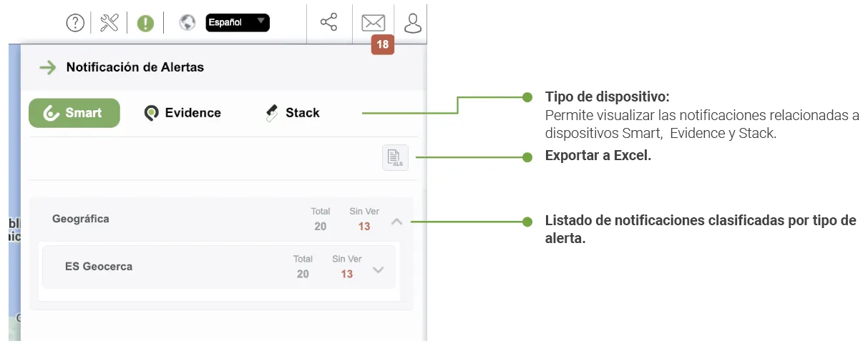The width and height of the screenshot is (868, 346).
Task: Open the envelope notifications icon
Action: point(373,23)
